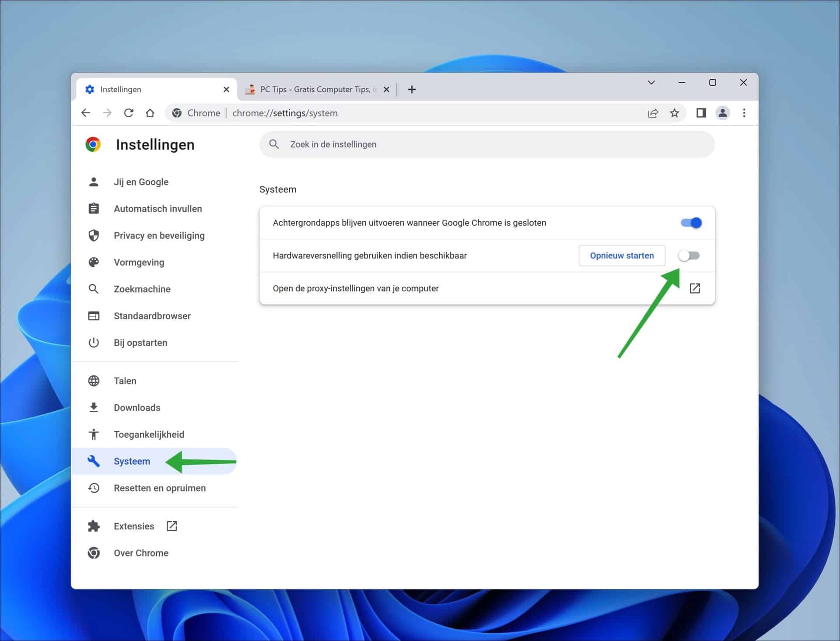Open proxy settings external link icon

point(695,288)
